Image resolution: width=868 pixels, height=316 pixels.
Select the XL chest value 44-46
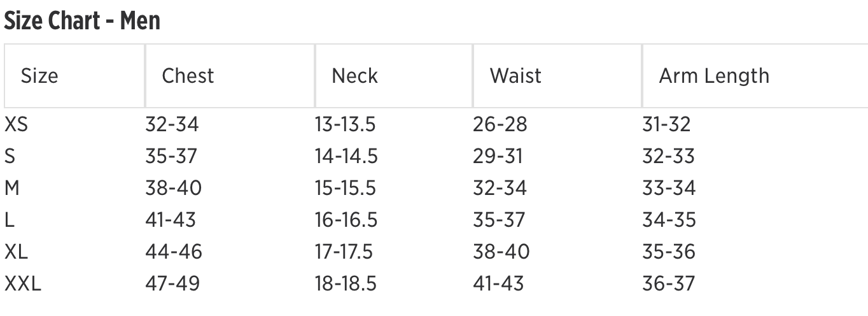click(174, 252)
